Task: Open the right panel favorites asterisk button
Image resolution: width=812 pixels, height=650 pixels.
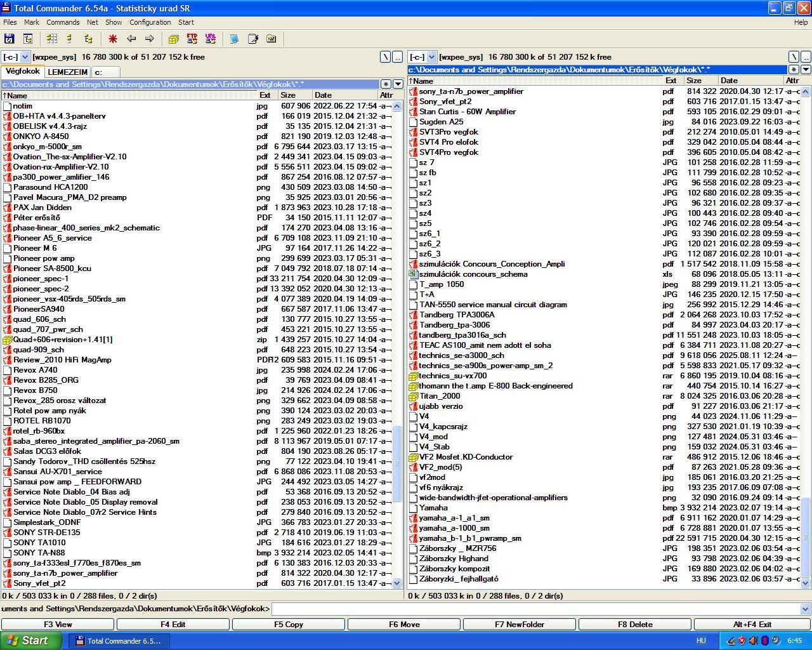Action: click(794, 70)
